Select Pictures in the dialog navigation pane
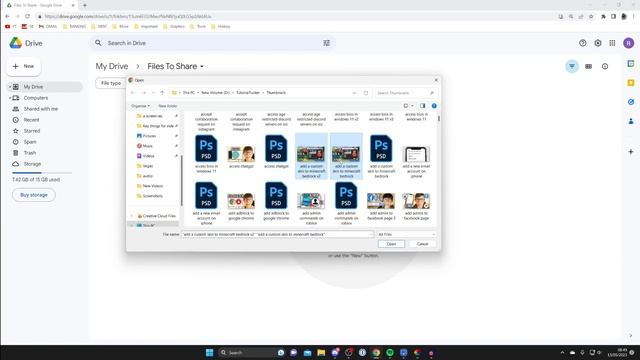The image size is (640, 360). 149,136
